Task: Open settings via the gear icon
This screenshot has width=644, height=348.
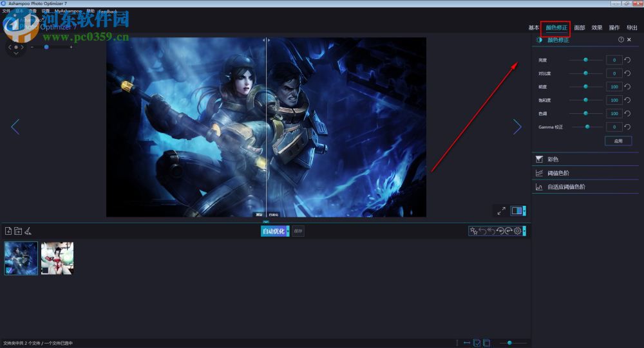Action: pyautogui.click(x=518, y=231)
